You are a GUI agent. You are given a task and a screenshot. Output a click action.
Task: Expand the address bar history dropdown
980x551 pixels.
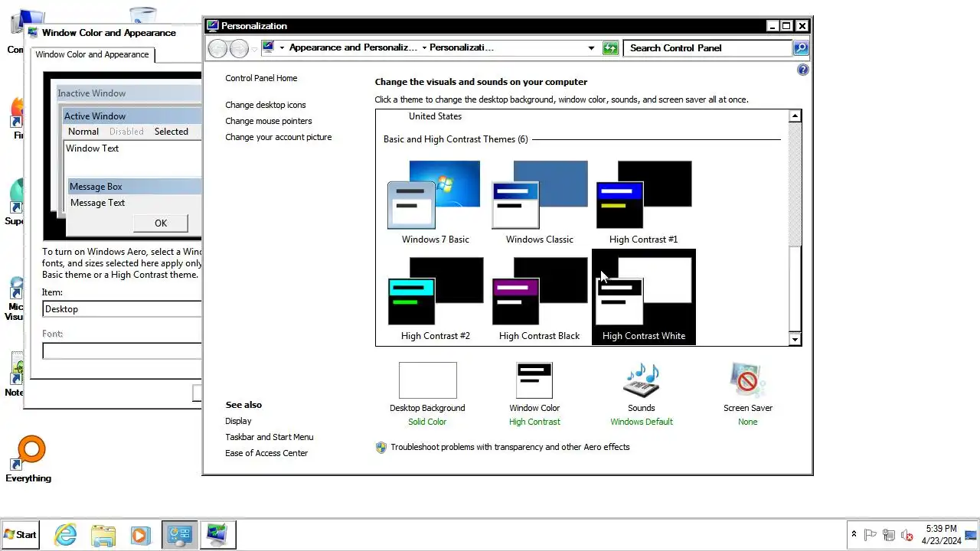click(x=591, y=48)
